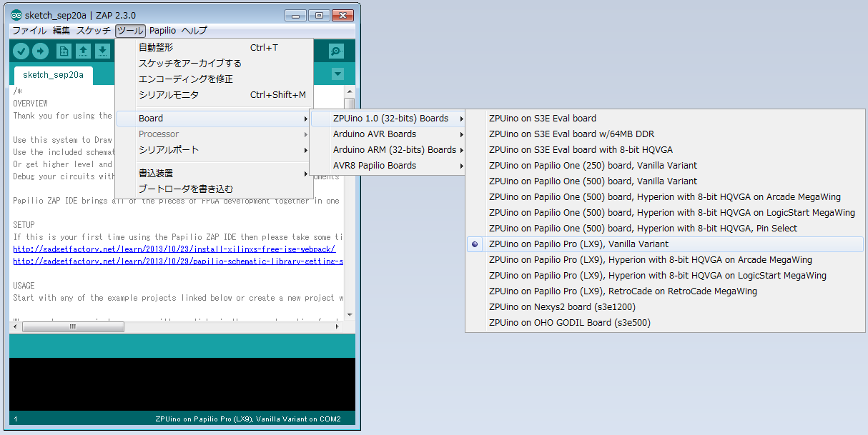Image resolution: width=868 pixels, height=435 pixels.
Task: Expand Arduino ARM (32-bits) Boards submenu
Action: [388, 150]
